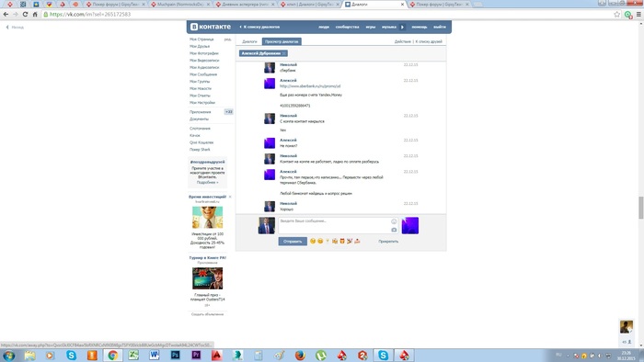Click the music play arrow in the header
Image resolution: width=644 pixels, height=362 pixels.
pos(402,27)
